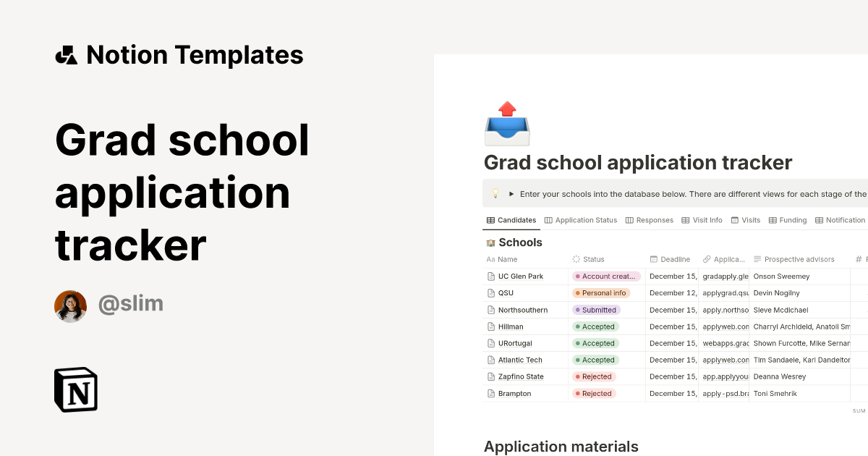Viewport: 868px width, 456px height.
Task: Click the author's profile avatar picture
Action: [70, 305]
